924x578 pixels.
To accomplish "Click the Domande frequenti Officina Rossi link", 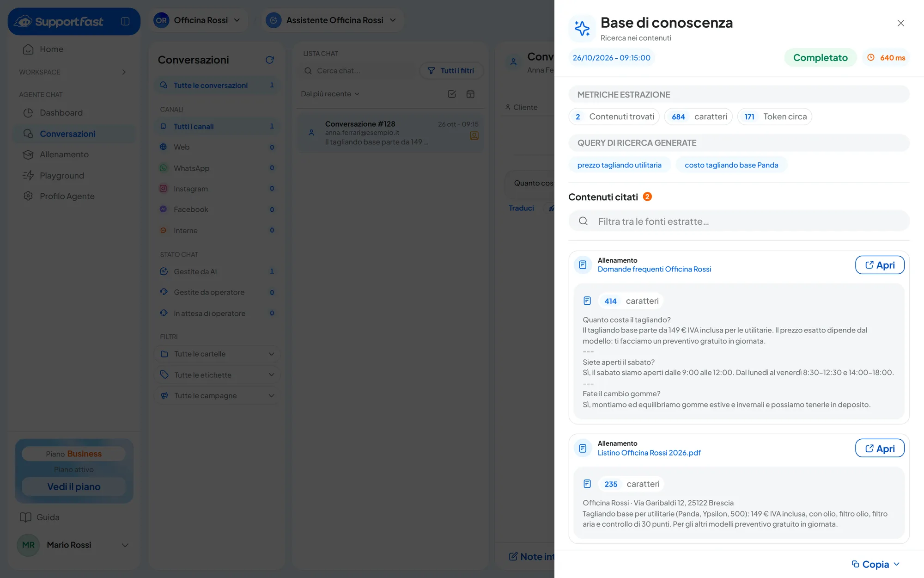I will tap(654, 269).
